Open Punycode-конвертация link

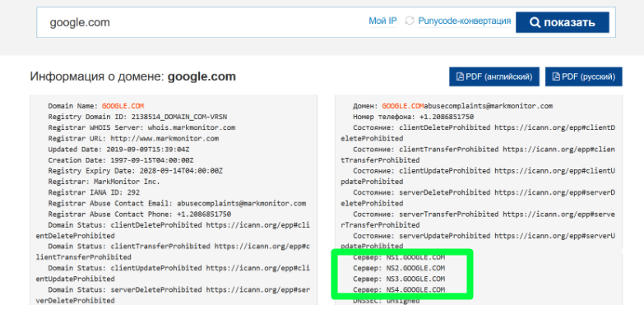[465, 21]
